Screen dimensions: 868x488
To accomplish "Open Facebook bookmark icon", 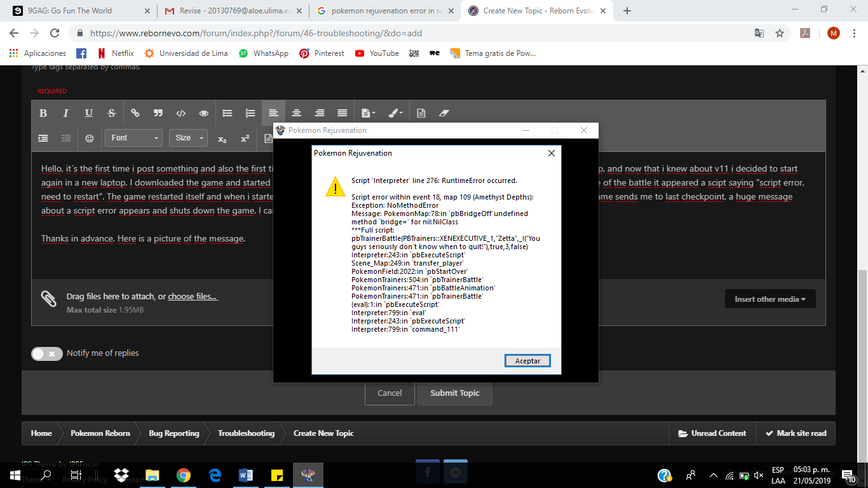I will point(81,53).
